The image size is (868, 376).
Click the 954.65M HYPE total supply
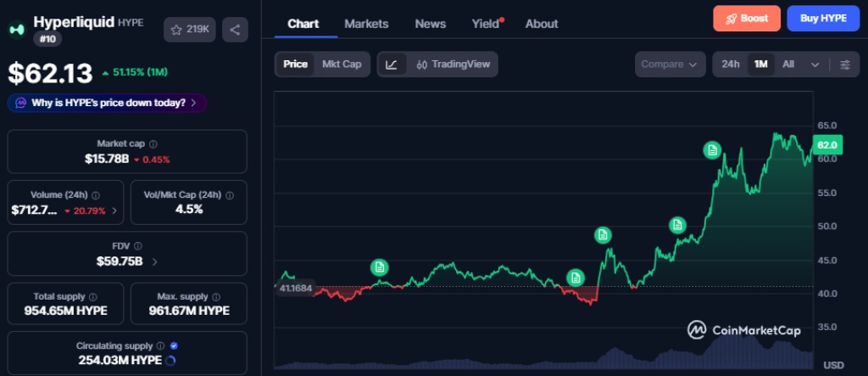click(65, 311)
